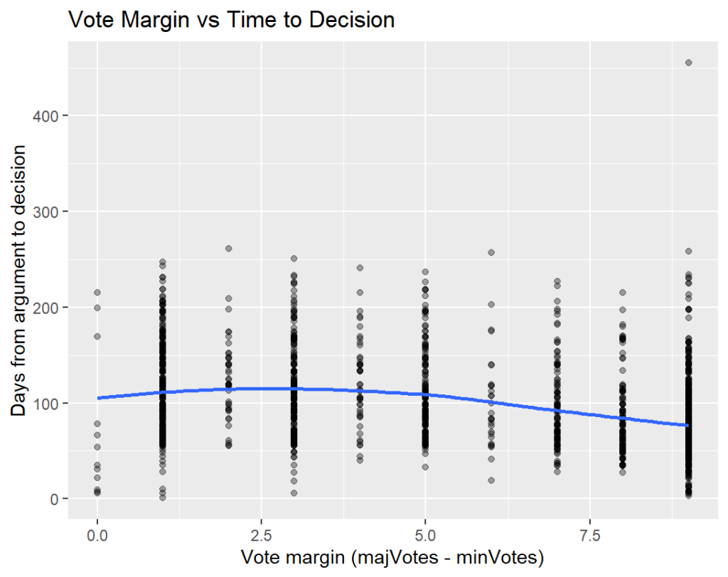The image size is (728, 577).
Task: Select the y-axis tick label 200
Action: pos(46,307)
